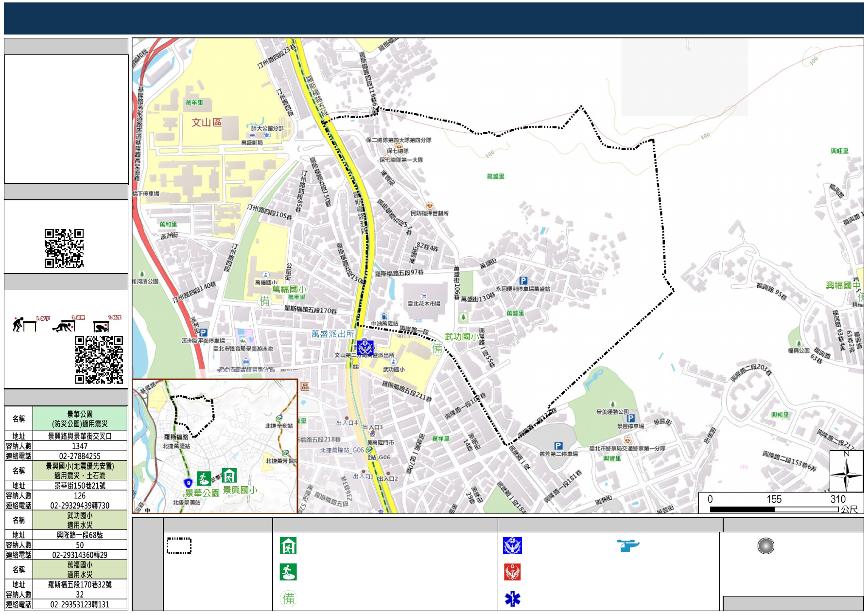
Task: Click the circled 備 marker beside 武功國小
Action: point(437,349)
